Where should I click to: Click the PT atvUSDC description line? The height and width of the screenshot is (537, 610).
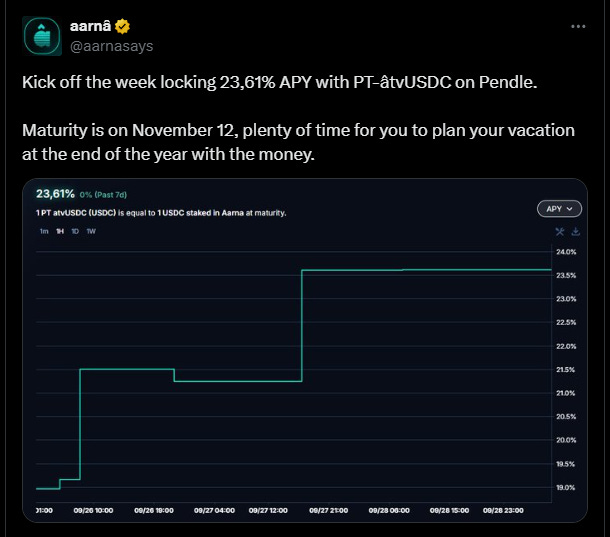(161, 213)
